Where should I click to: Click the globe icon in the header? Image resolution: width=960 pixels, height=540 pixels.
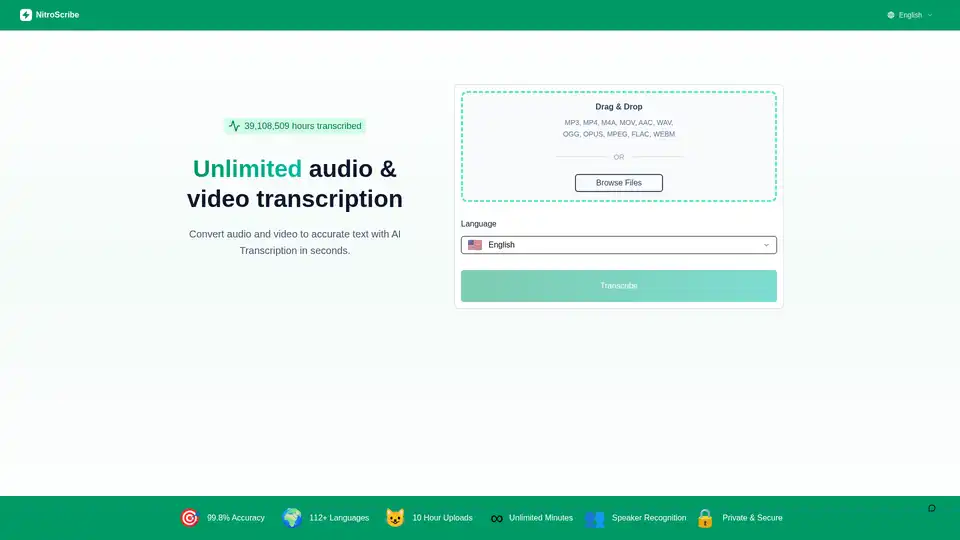tap(891, 15)
